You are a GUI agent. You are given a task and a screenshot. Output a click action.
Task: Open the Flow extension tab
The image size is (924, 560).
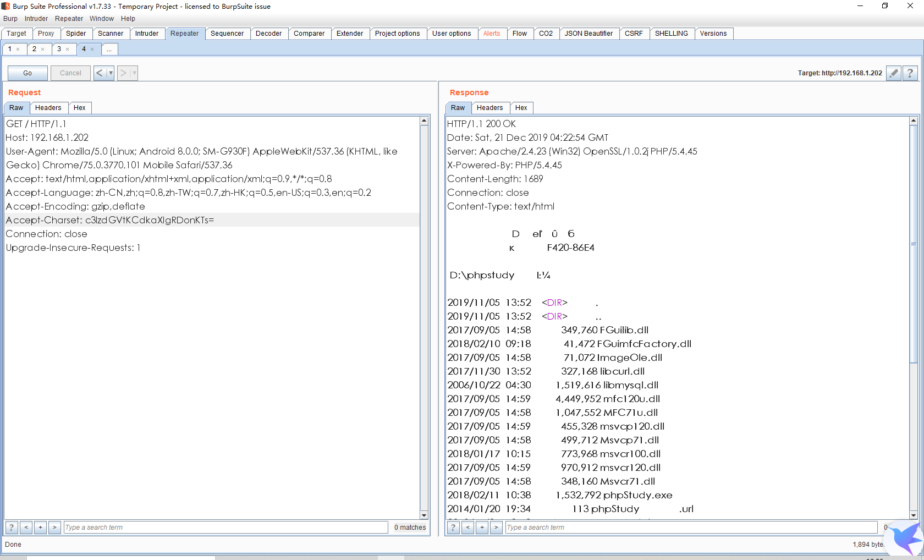(520, 34)
